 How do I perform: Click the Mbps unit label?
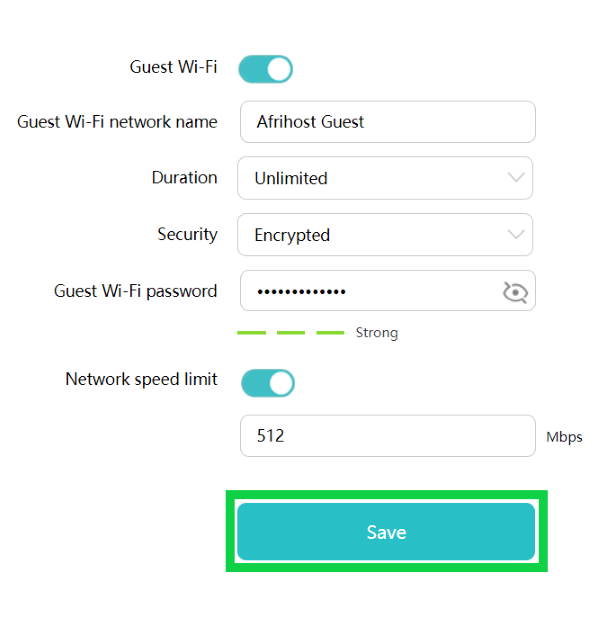click(x=564, y=437)
